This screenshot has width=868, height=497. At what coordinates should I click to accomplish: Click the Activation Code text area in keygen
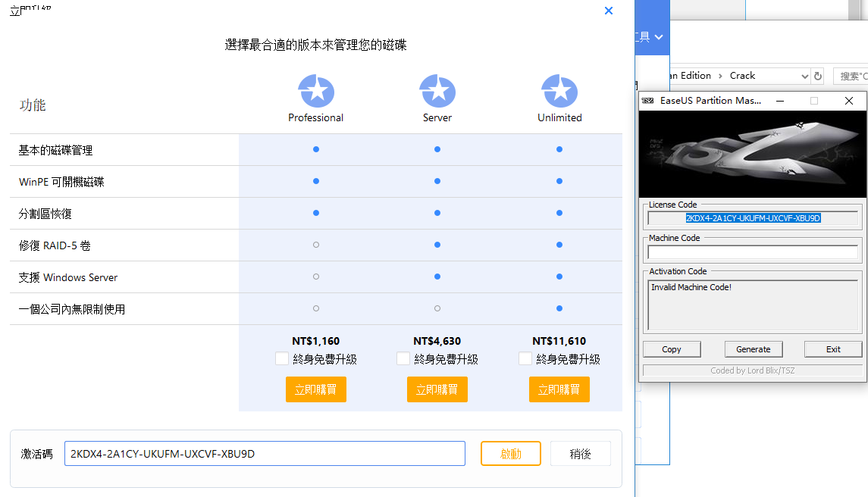[x=753, y=305]
